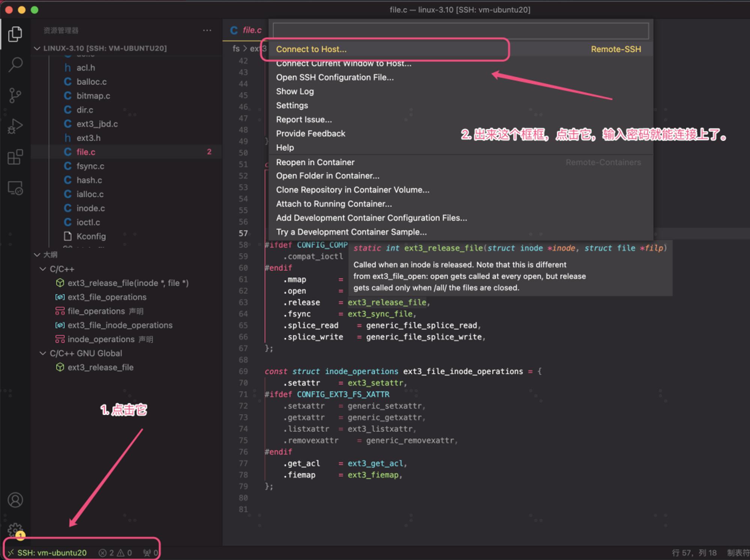The width and height of the screenshot is (750, 560).
Task: Open the Source Control view icon
Action: pyautogui.click(x=15, y=96)
